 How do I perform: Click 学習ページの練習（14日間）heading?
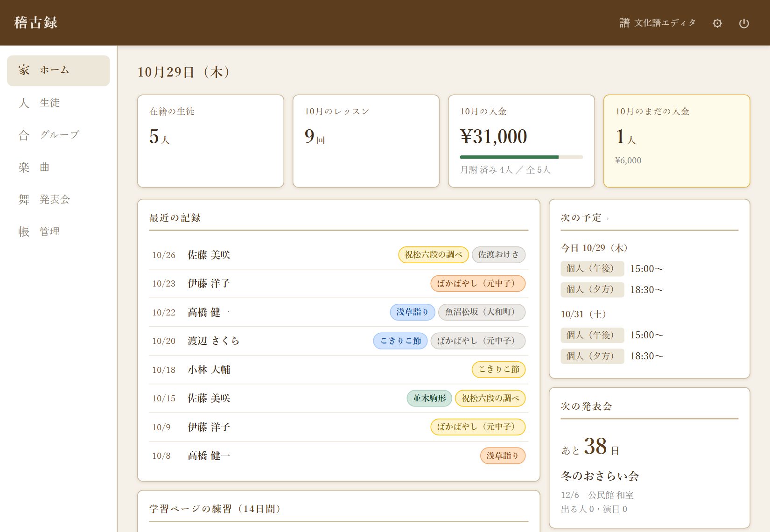(215, 509)
